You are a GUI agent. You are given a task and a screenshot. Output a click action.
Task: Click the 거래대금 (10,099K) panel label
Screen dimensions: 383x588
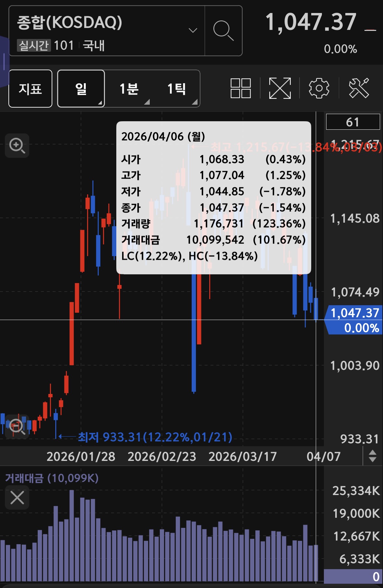pos(52,478)
